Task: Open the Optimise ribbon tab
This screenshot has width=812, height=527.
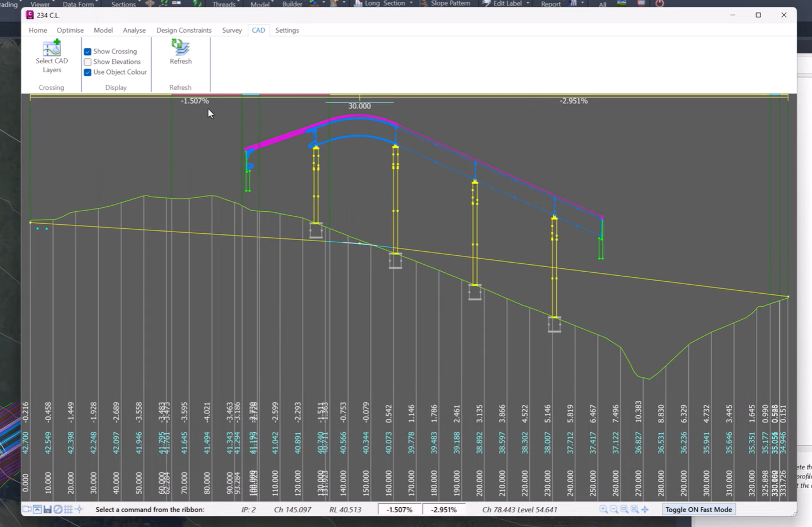Action: click(70, 30)
